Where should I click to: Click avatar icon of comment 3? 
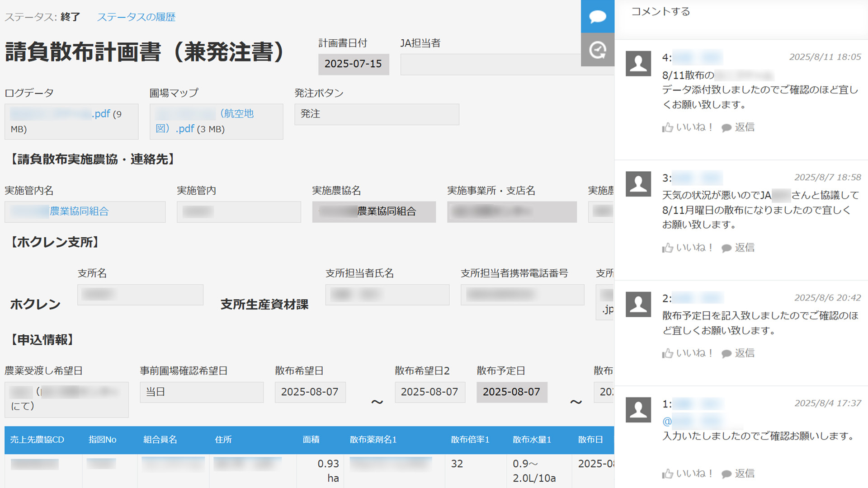(638, 183)
